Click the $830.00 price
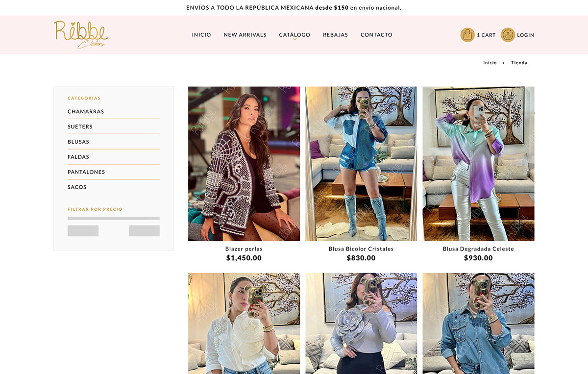Viewport: 588px width, 374px height. tap(361, 258)
